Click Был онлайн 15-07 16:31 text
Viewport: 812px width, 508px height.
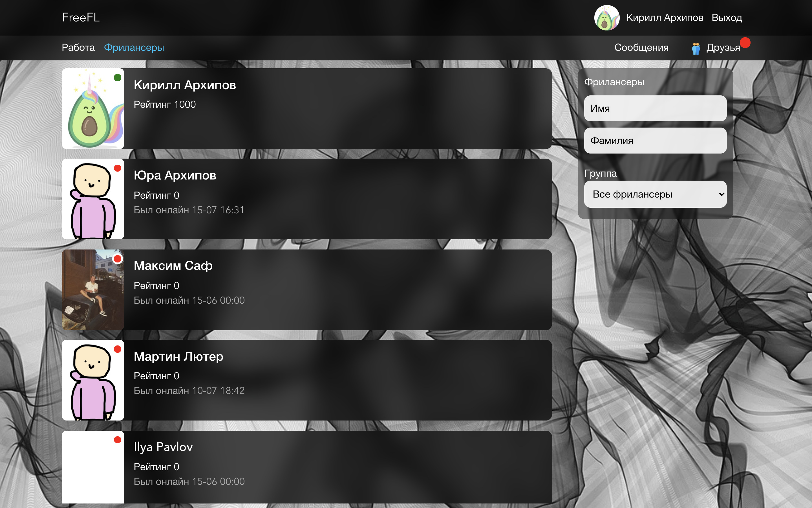[x=189, y=210]
